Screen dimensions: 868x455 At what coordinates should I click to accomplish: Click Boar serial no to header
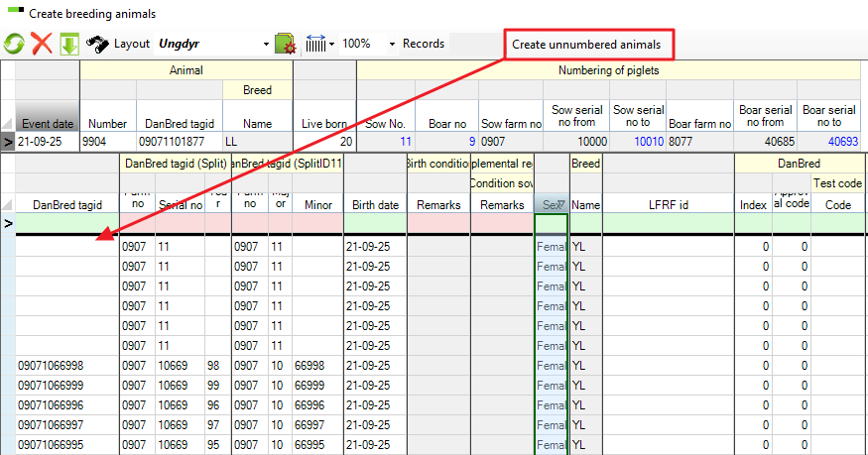pos(828,116)
